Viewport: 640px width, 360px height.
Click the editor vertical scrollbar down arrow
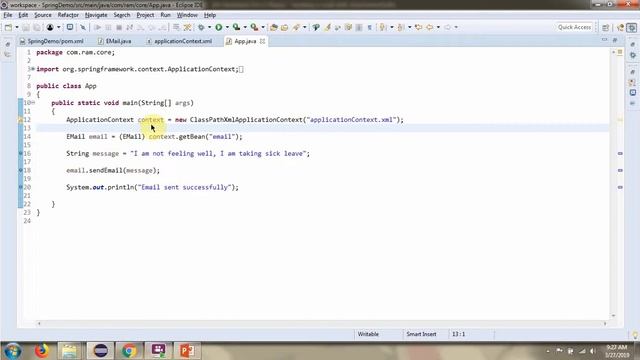(613, 316)
